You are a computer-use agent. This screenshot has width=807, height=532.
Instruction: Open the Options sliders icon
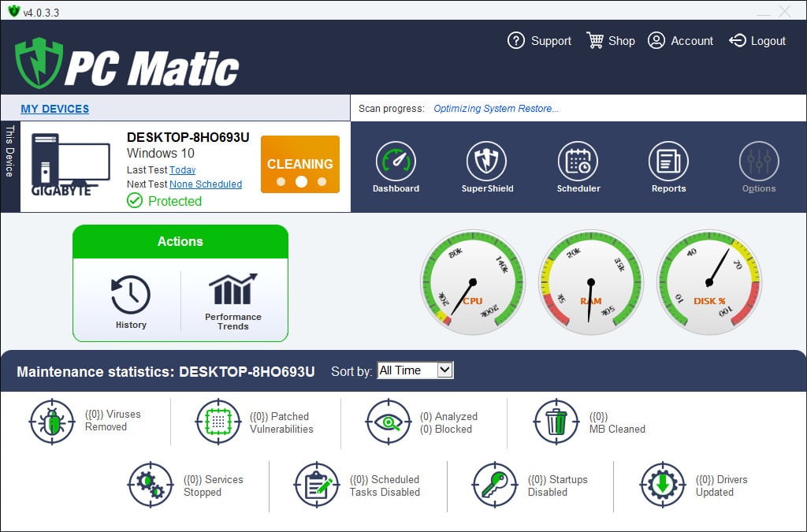pos(759,161)
